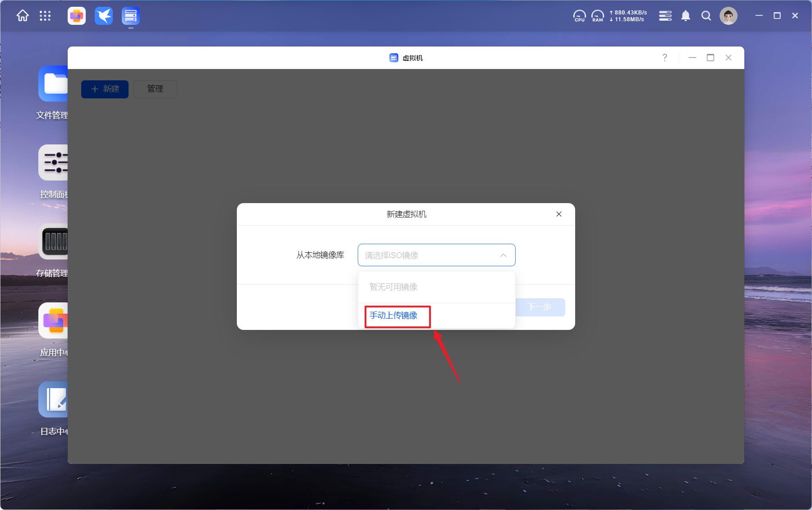This screenshot has width=812, height=510.
Task: Click the search magnifier icon
Action: tap(706, 16)
